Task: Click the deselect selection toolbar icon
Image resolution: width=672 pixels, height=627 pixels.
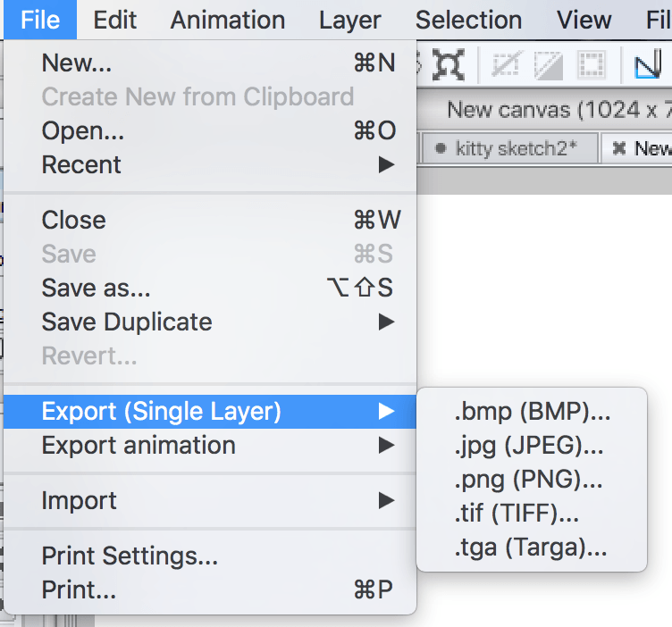Action: (506, 64)
